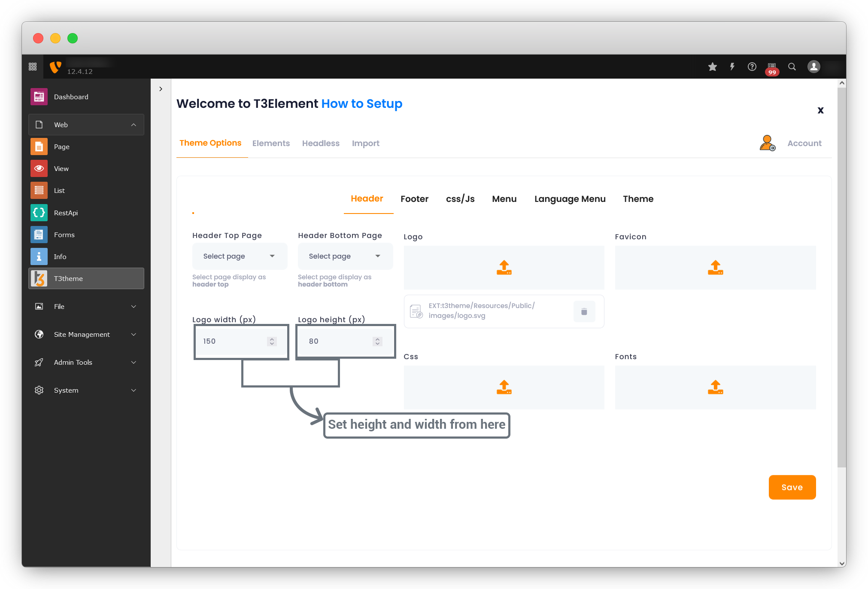
Task: Open the How to Setup link
Action: point(362,104)
